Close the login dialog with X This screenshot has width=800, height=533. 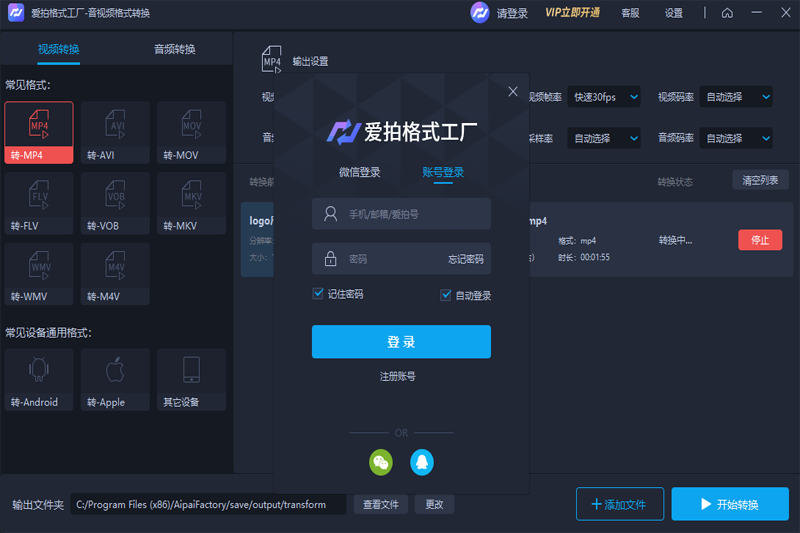tap(513, 91)
